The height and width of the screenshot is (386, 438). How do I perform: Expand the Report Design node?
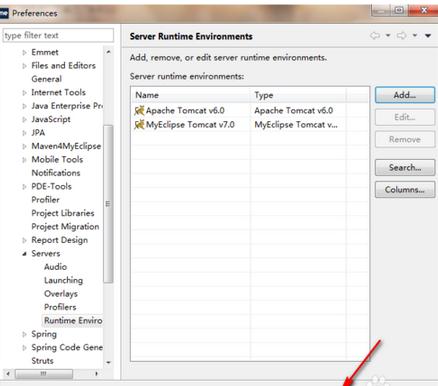coord(24,240)
